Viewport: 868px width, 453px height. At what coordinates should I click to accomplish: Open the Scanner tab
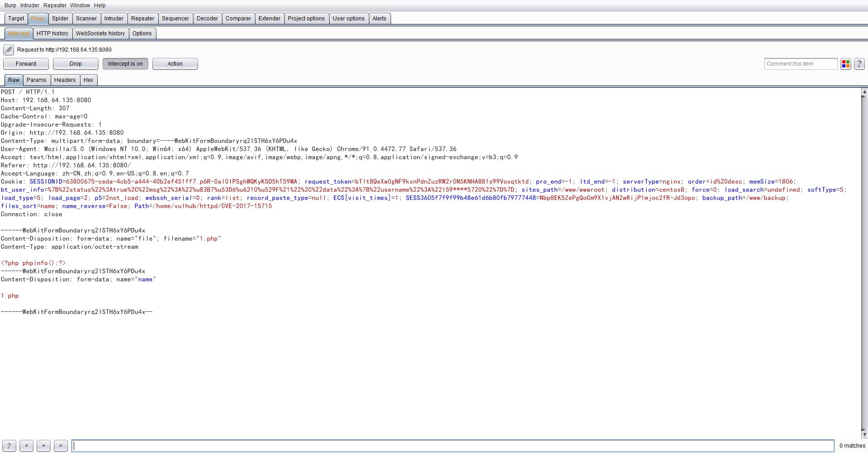click(x=86, y=19)
